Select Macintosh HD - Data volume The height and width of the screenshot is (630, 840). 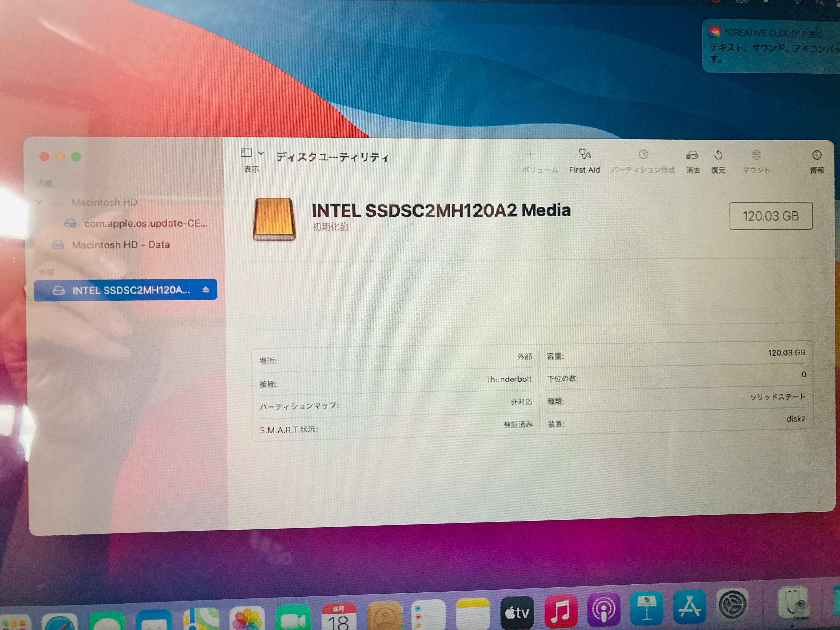point(120,245)
